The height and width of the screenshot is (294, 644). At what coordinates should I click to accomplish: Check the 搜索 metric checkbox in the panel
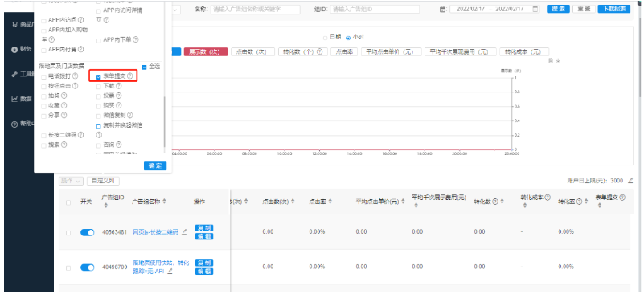click(44, 145)
